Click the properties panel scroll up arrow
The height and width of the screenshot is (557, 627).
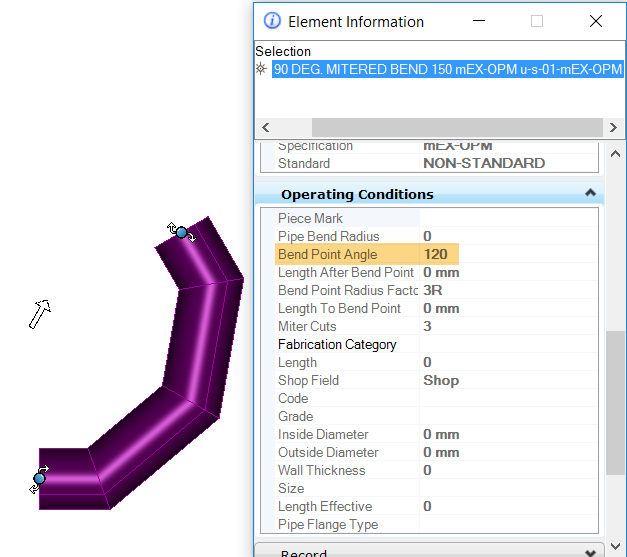coord(615,154)
